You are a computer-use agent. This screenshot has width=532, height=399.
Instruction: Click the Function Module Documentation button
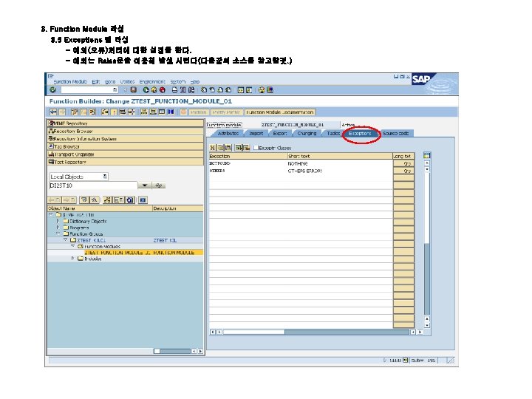pos(280,112)
